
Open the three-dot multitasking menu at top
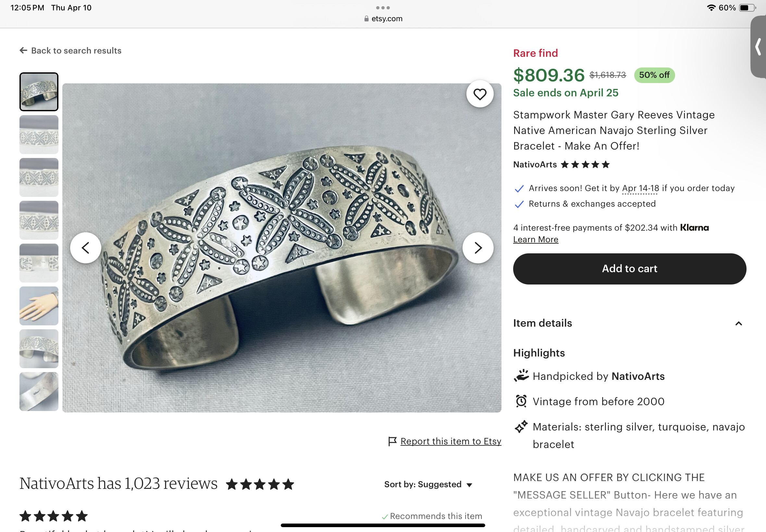click(x=383, y=8)
